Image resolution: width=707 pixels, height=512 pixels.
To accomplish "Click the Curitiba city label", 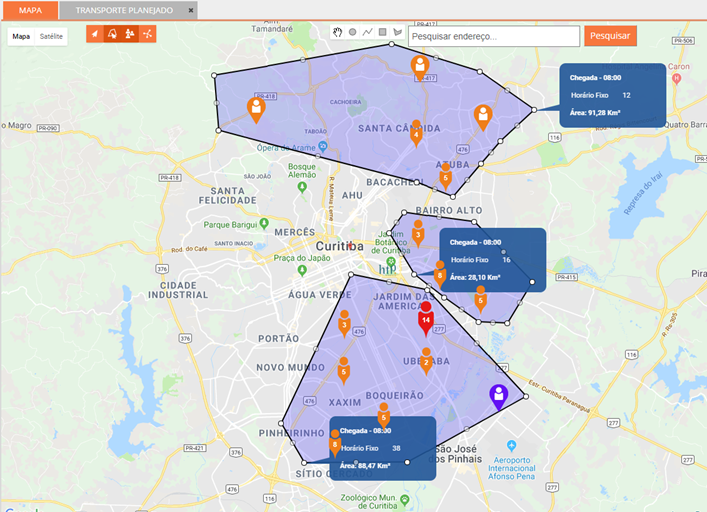I will (339, 246).
